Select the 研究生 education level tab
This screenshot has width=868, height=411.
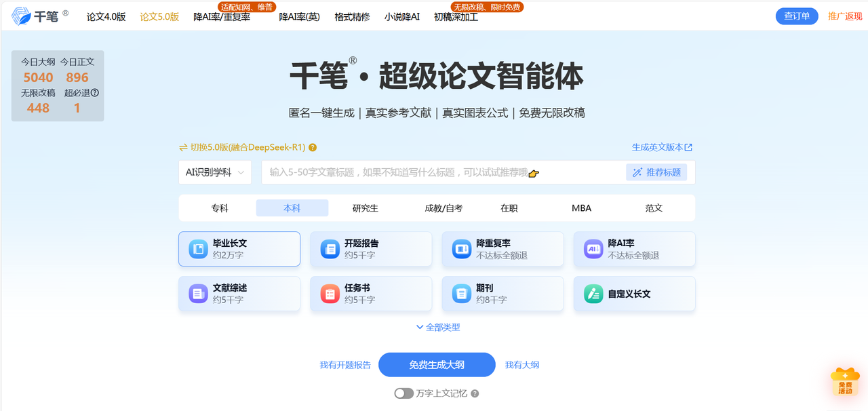365,208
